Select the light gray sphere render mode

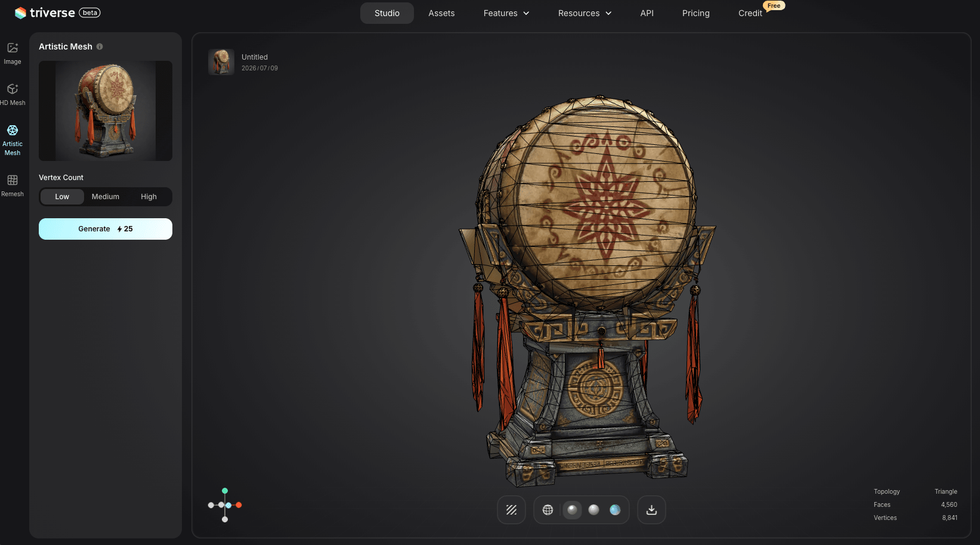point(593,510)
